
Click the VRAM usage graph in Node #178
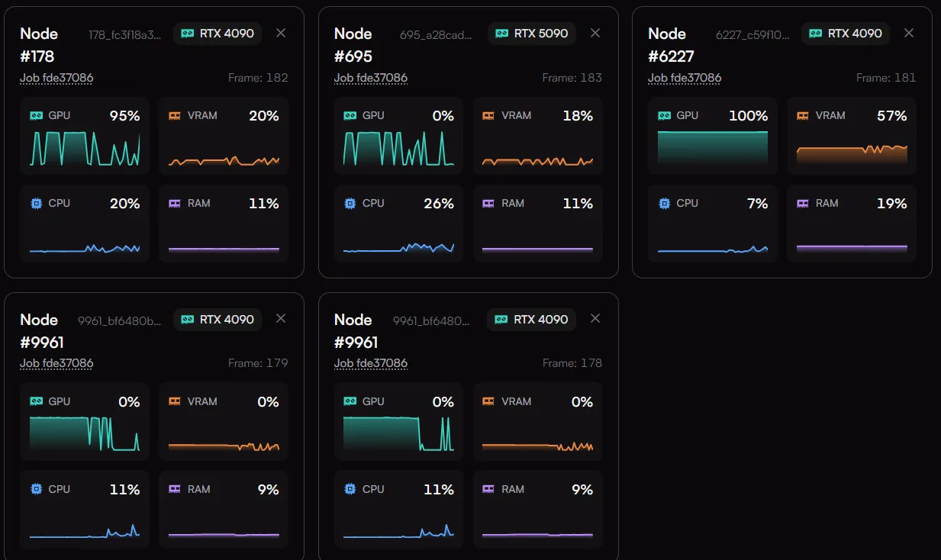tap(224, 160)
